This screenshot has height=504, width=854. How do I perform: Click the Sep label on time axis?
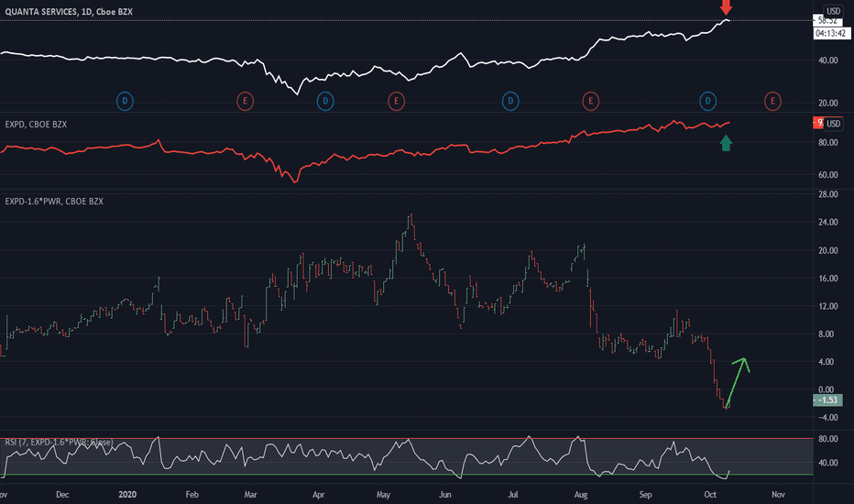[645, 495]
